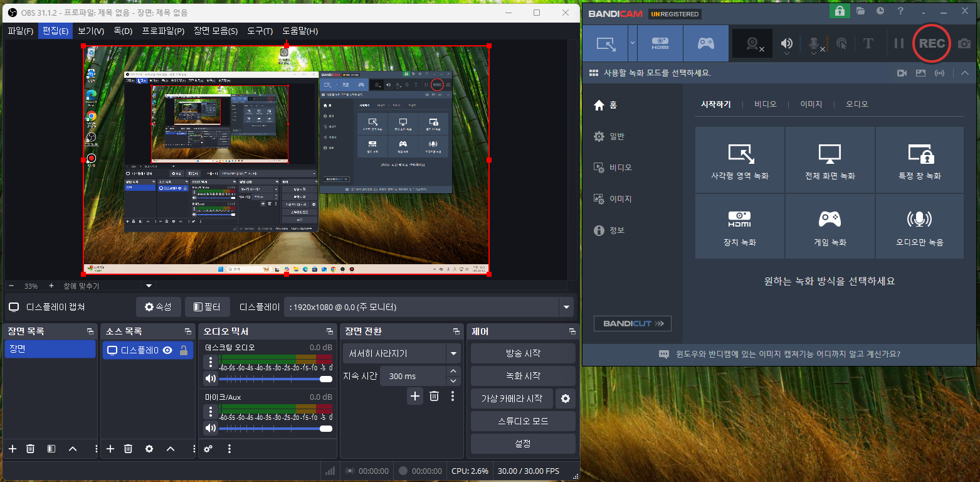
Task: Open OBS 파일(F) menu
Action: 21,31
